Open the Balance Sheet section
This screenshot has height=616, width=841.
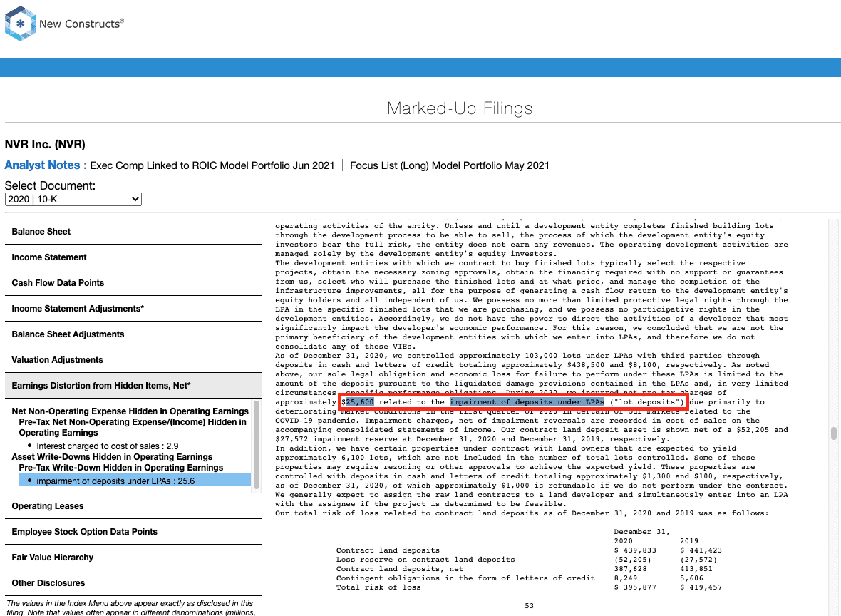click(x=133, y=232)
